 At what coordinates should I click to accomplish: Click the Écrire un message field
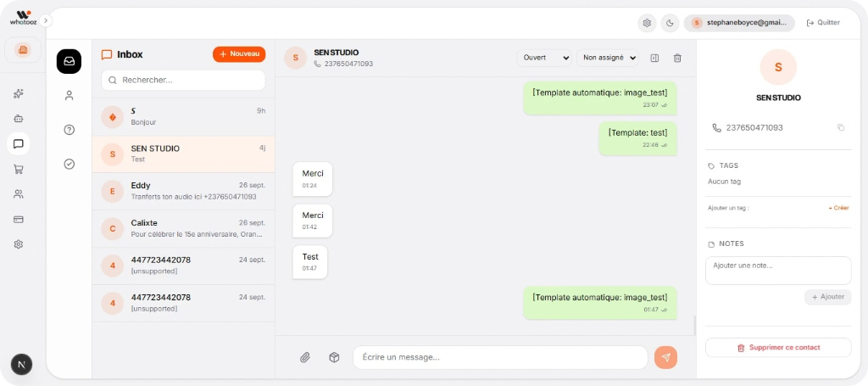(500, 357)
